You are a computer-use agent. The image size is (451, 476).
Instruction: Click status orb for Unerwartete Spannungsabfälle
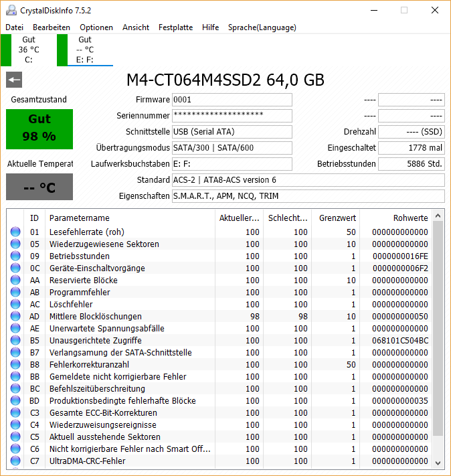pos(15,329)
